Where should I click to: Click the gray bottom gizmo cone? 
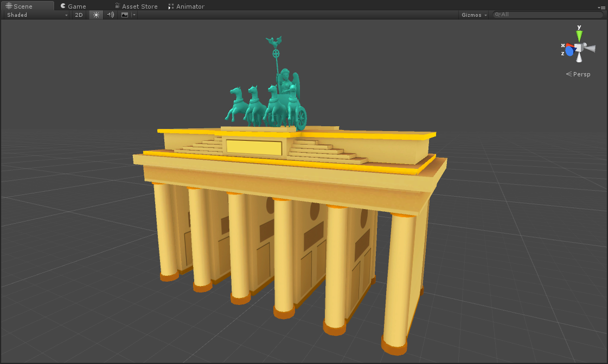tap(579, 58)
